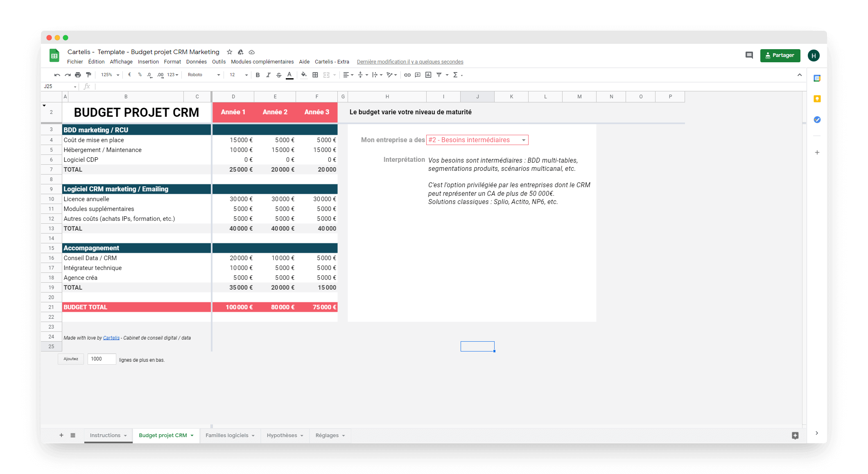Open the fill color tool
This screenshot has height=474, width=868.
tap(304, 75)
